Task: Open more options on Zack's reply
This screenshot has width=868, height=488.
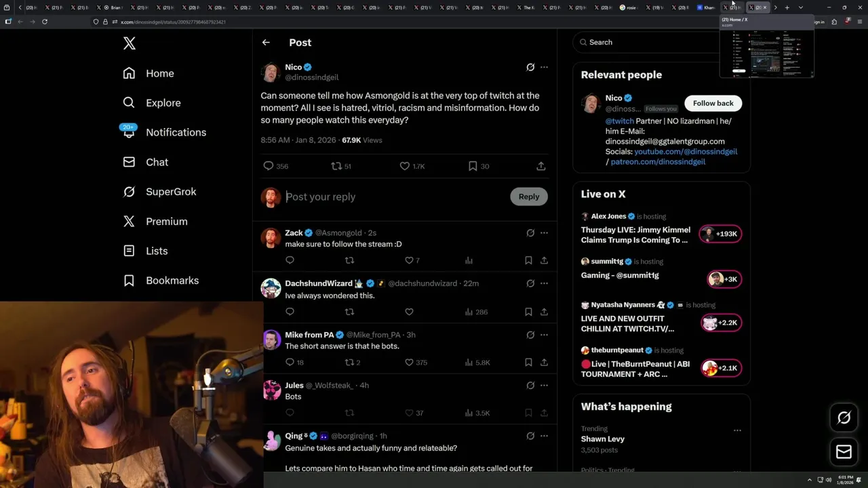Action: (544, 233)
